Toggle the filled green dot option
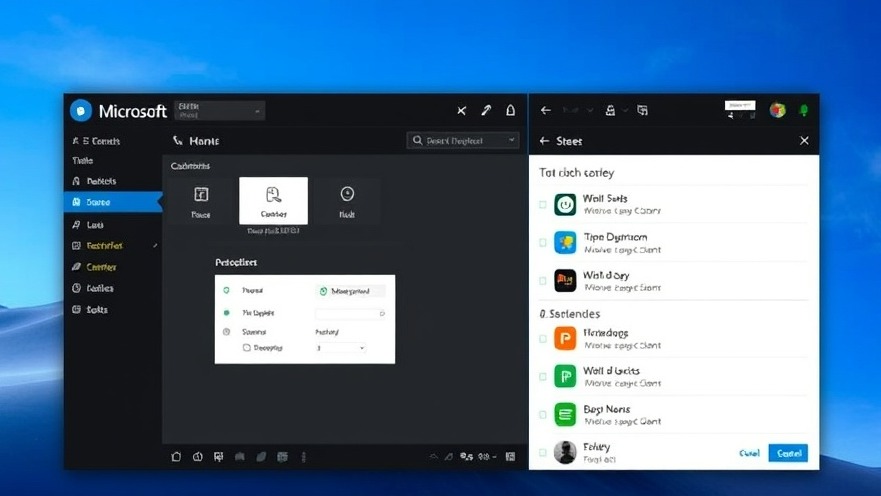The image size is (881, 496). (x=226, y=312)
